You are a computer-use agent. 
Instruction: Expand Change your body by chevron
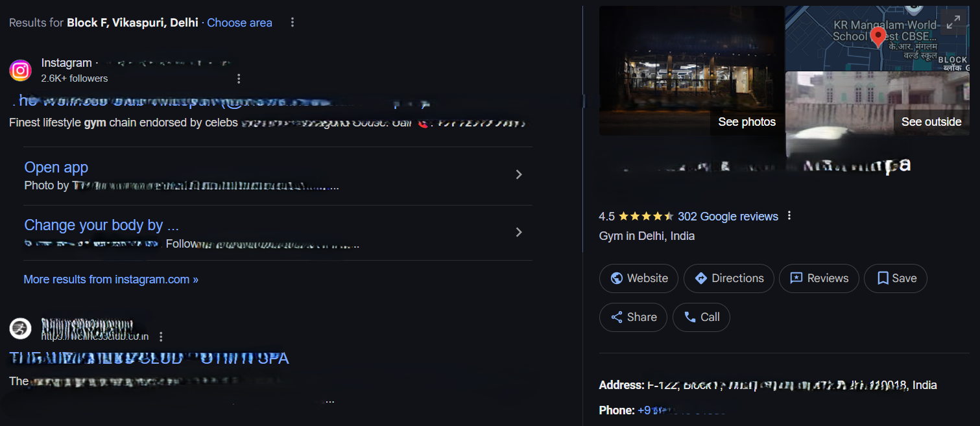[x=518, y=232]
